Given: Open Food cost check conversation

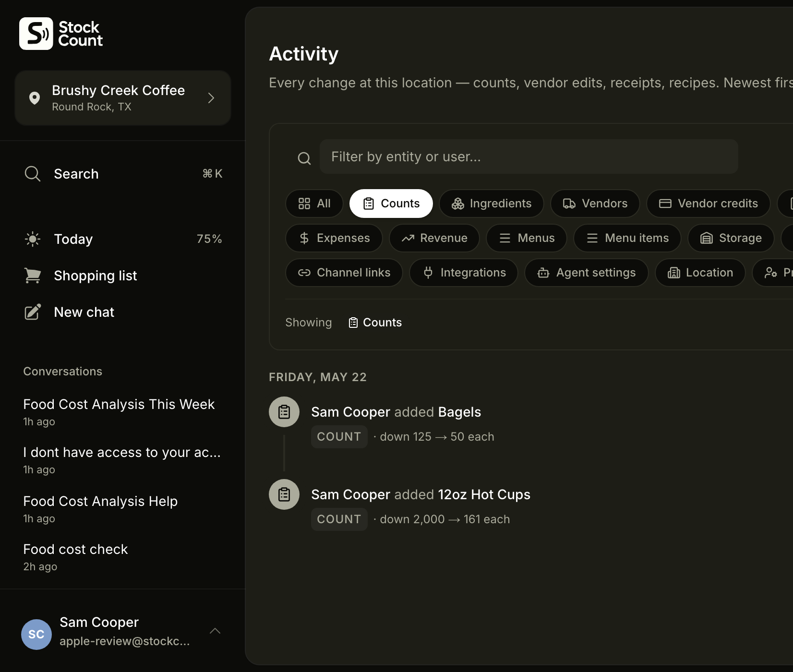Looking at the screenshot, I should pyautogui.click(x=123, y=557).
